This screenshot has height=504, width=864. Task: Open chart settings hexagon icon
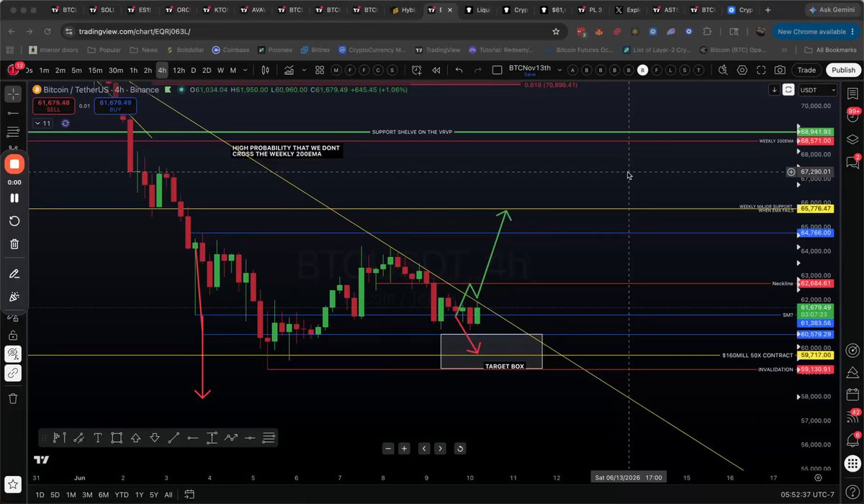point(742,70)
